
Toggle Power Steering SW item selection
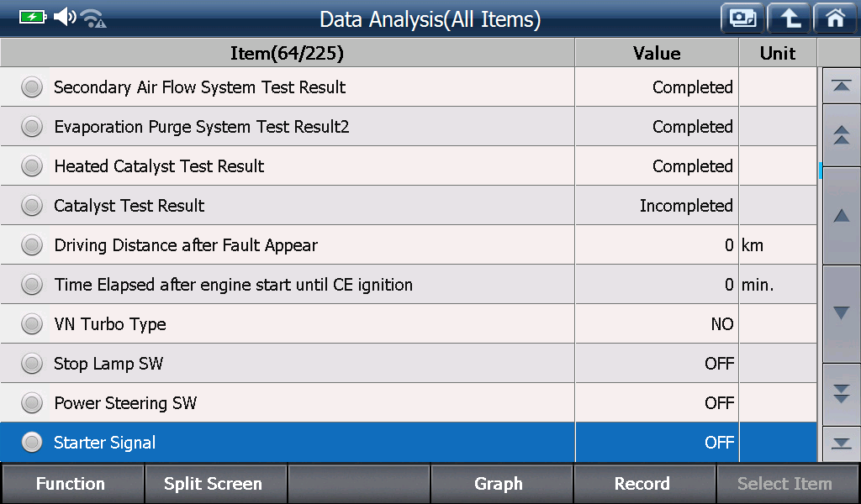pos(32,403)
